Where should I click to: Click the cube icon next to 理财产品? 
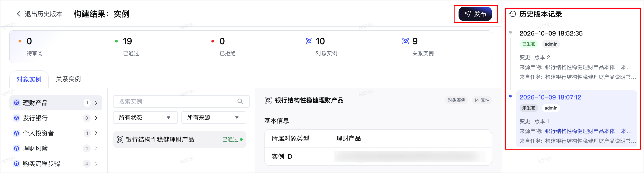[x=17, y=103]
